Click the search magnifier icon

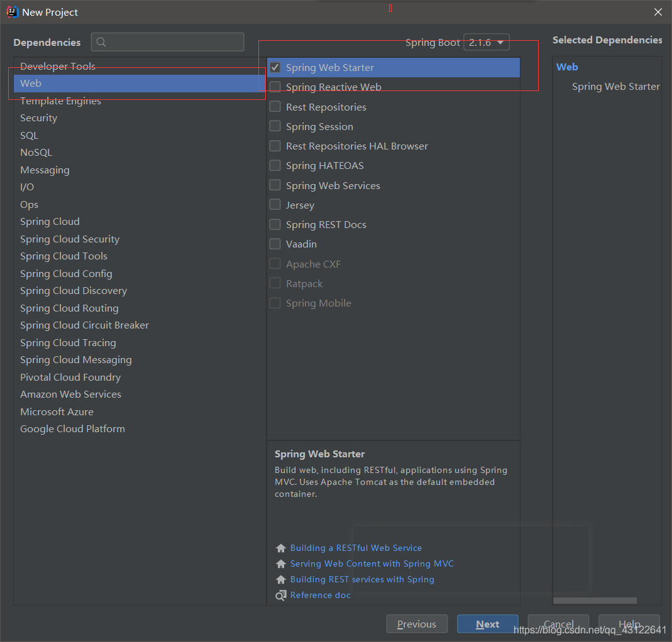click(x=101, y=42)
